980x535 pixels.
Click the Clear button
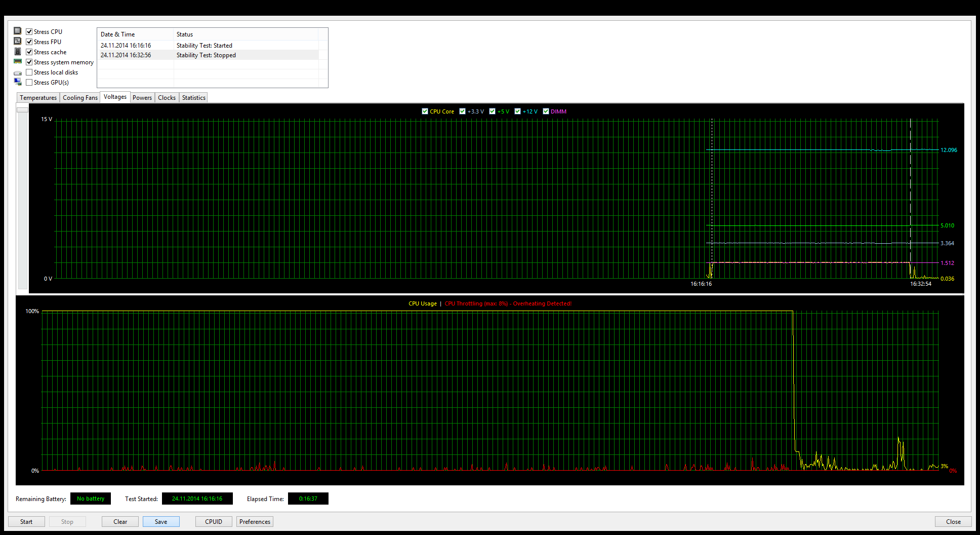pyautogui.click(x=120, y=521)
